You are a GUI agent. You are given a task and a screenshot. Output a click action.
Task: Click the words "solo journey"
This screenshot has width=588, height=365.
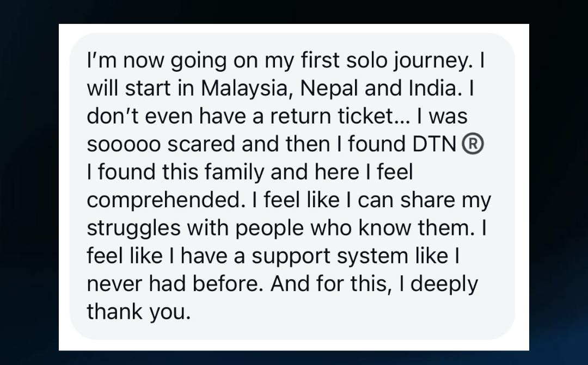pos(401,60)
